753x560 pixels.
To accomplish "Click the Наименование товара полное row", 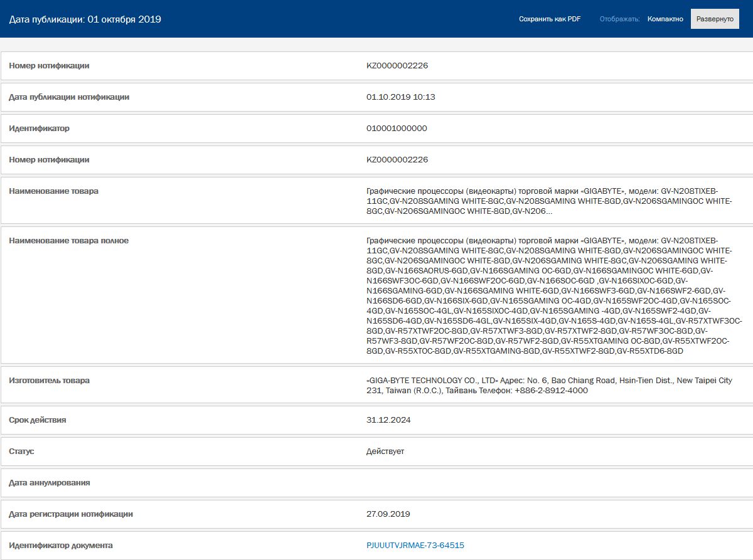I will (x=69, y=240).
